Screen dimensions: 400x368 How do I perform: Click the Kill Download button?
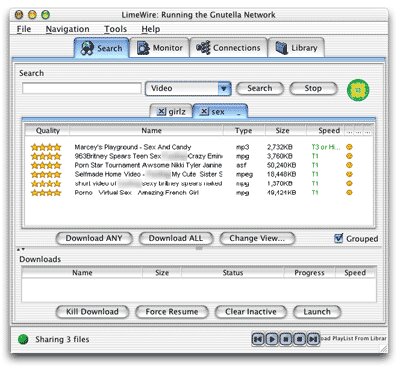click(92, 312)
